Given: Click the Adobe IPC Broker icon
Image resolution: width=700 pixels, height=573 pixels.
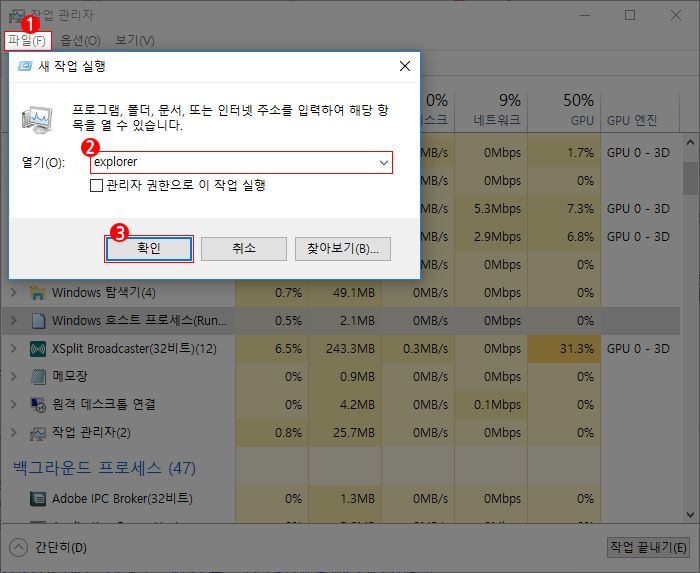Looking at the screenshot, I should coord(38,498).
